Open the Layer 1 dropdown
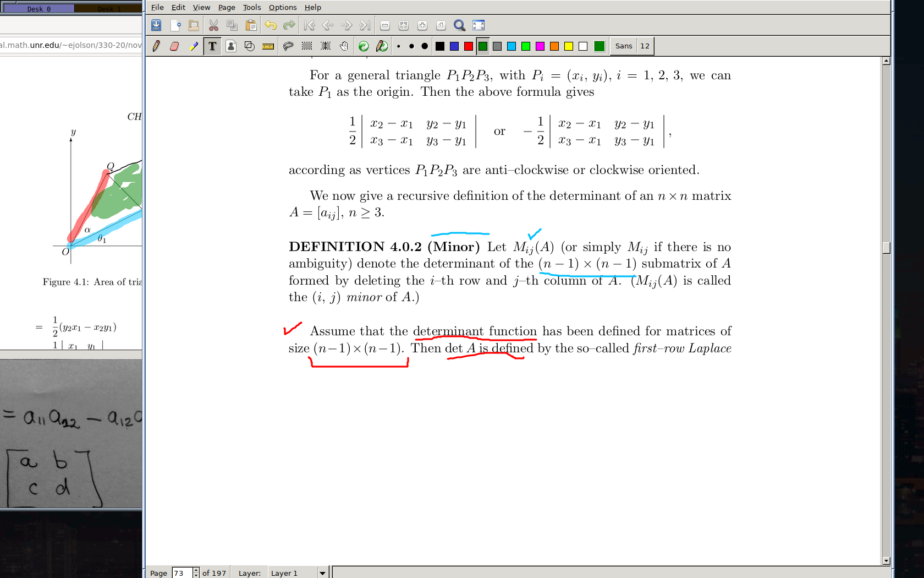Screen dimensions: 924x578 coord(322,573)
